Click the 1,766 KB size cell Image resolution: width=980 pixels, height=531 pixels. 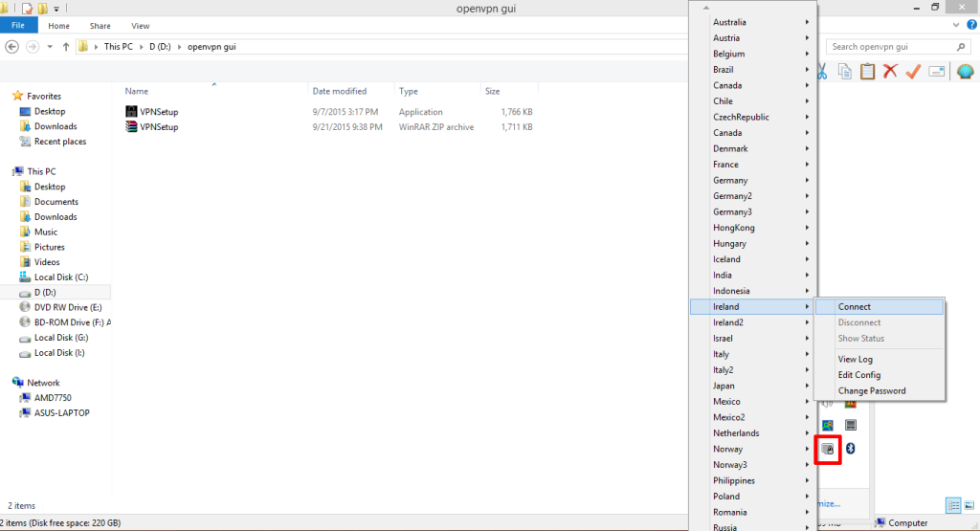tap(517, 112)
